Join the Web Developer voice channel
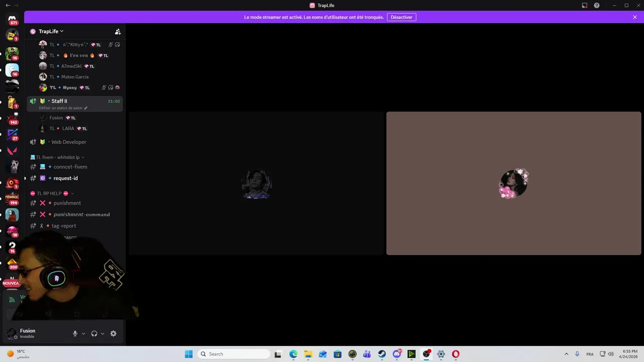 [75, 142]
